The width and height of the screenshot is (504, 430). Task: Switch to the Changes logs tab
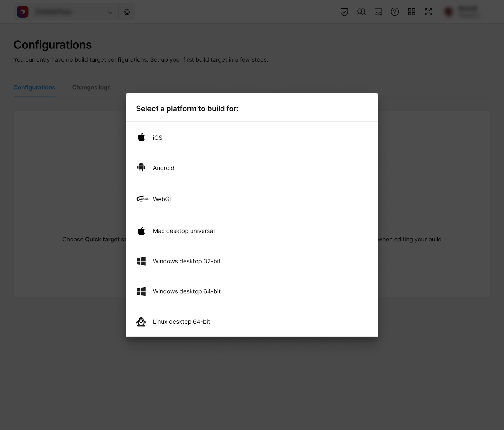[91, 88]
